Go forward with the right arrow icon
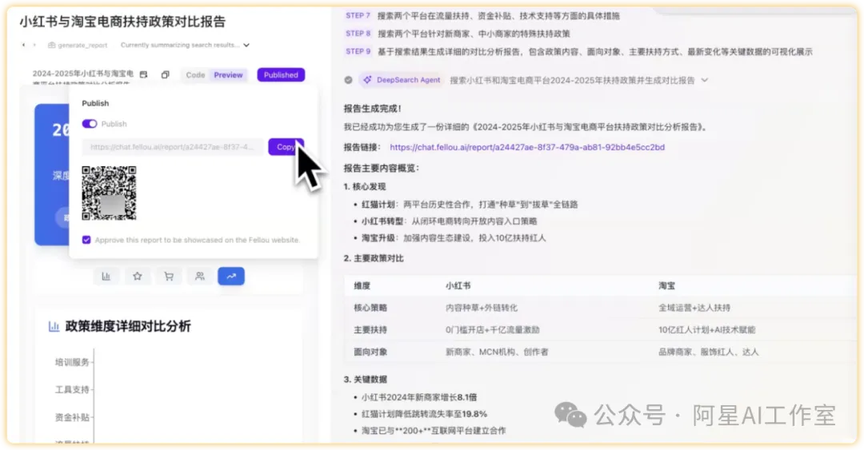 [x=34, y=45]
